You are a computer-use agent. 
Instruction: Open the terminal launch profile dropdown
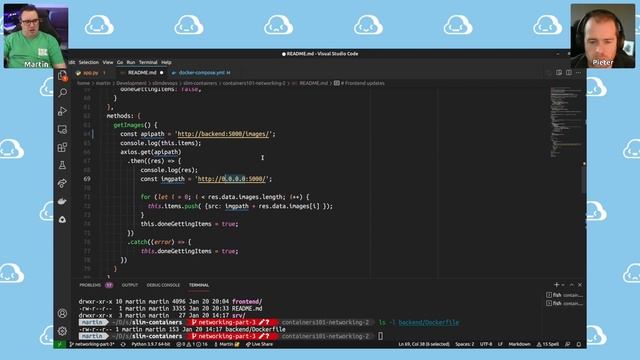coord(563,285)
